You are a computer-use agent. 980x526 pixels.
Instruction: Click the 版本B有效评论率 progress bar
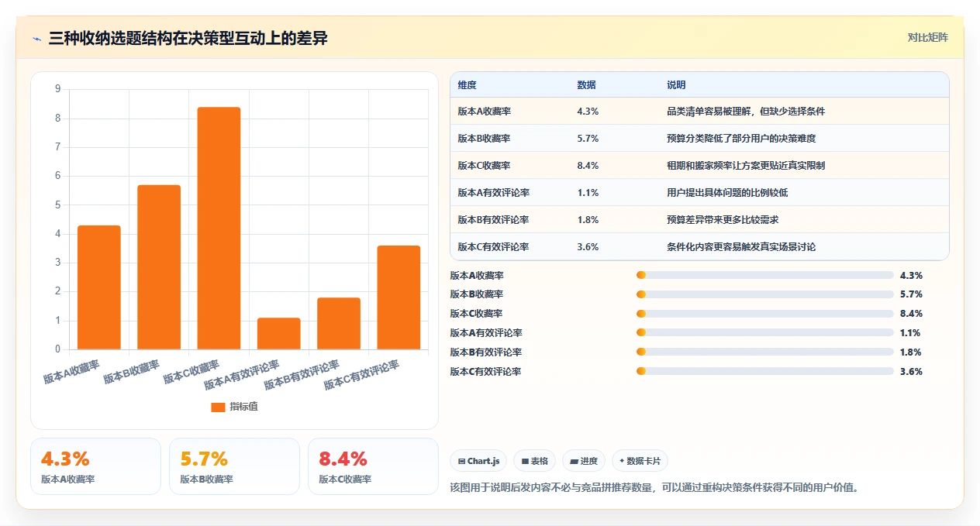[765, 352]
